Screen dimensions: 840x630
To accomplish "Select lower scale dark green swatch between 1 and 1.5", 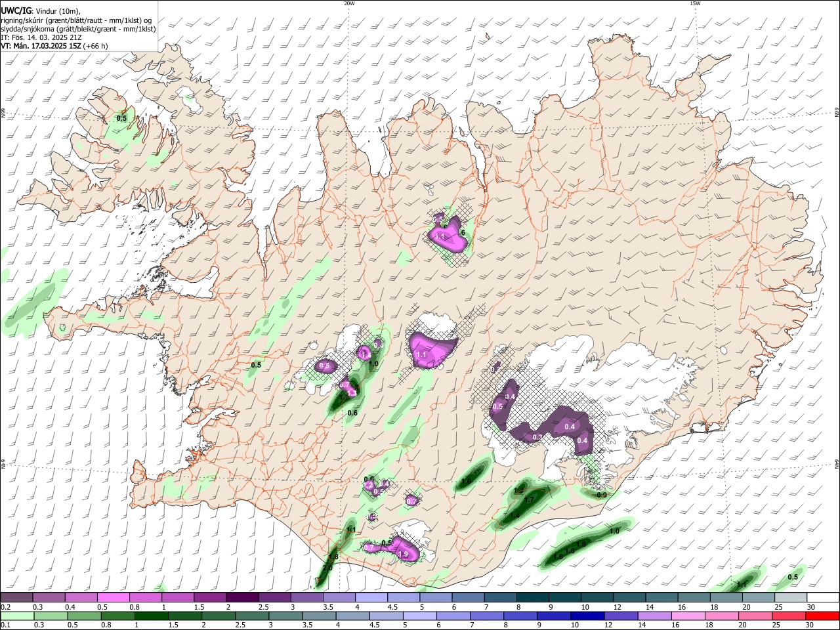I will point(151,616).
